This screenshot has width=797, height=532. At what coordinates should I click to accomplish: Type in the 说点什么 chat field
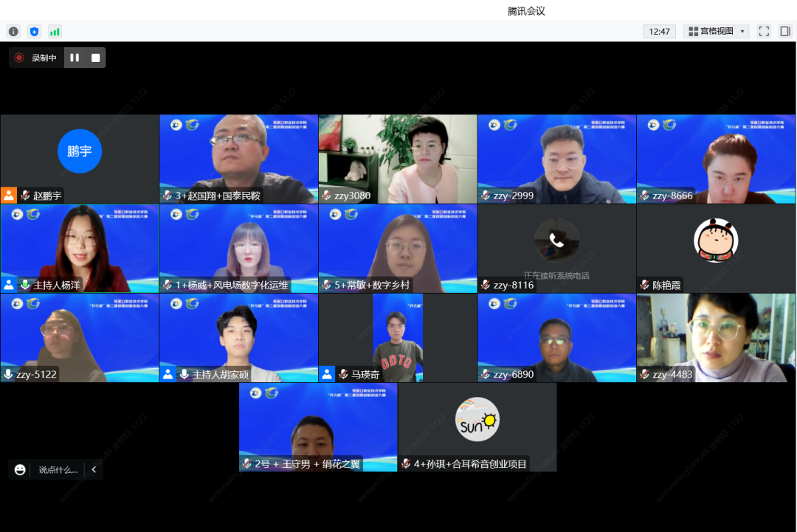pyautogui.click(x=58, y=469)
